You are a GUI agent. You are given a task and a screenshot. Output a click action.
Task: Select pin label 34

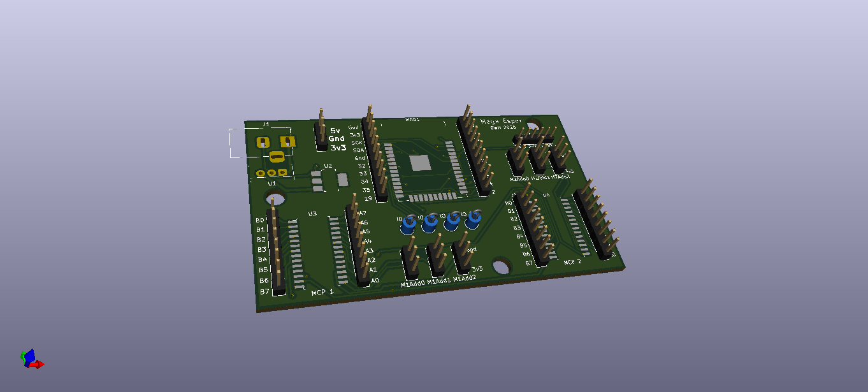(x=365, y=182)
